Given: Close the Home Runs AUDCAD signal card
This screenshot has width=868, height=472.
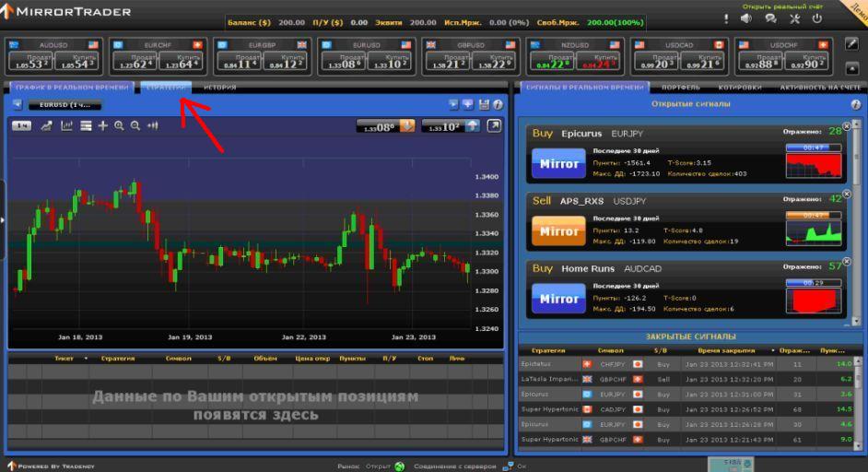Looking at the screenshot, I should click(847, 262).
